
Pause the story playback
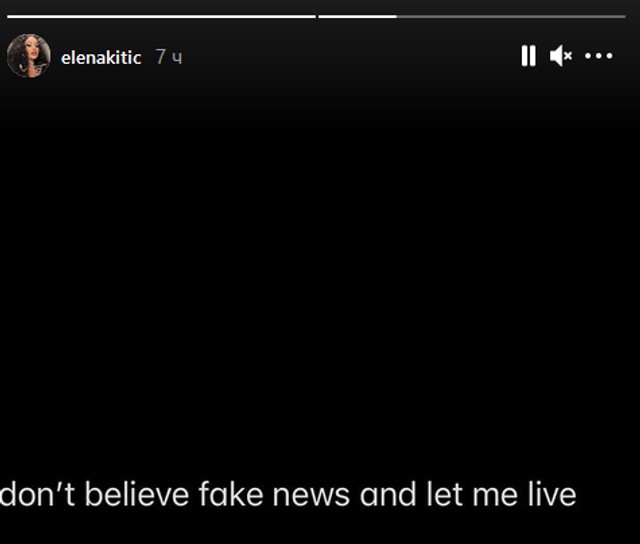point(528,56)
